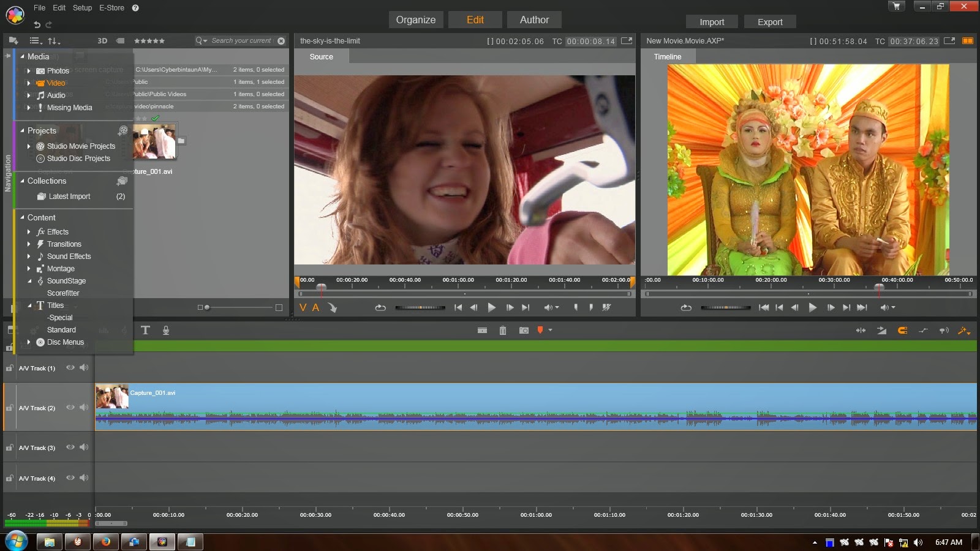Hide video for A/V Track (1)

70,368
